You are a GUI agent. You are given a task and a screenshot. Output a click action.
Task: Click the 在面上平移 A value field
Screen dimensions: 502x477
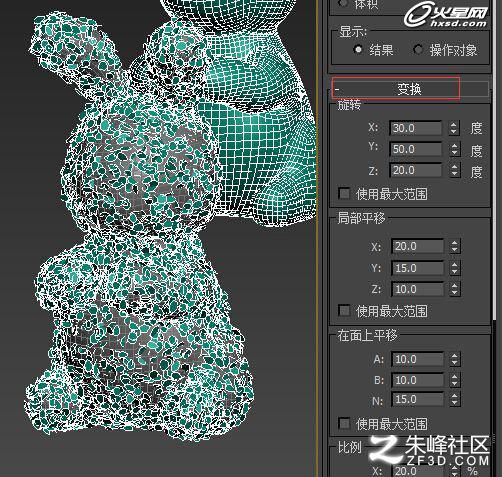418,359
